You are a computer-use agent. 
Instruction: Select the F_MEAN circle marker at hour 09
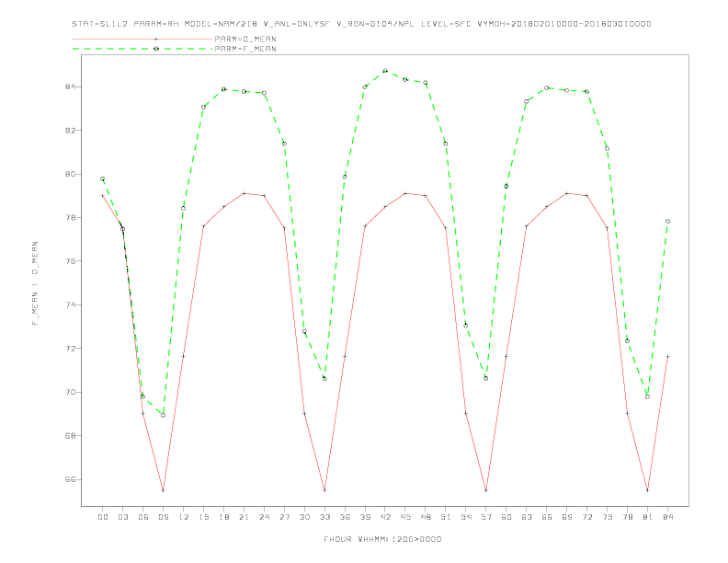(x=163, y=415)
